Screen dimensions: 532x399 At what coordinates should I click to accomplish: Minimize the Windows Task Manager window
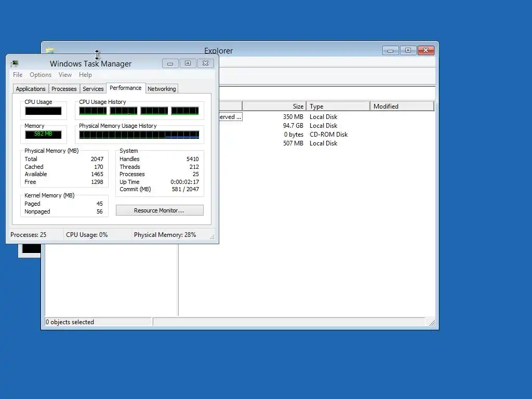(170, 63)
